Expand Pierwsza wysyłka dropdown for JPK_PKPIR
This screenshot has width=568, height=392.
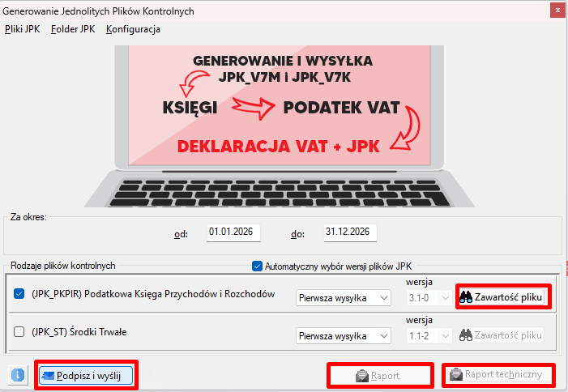click(x=344, y=298)
